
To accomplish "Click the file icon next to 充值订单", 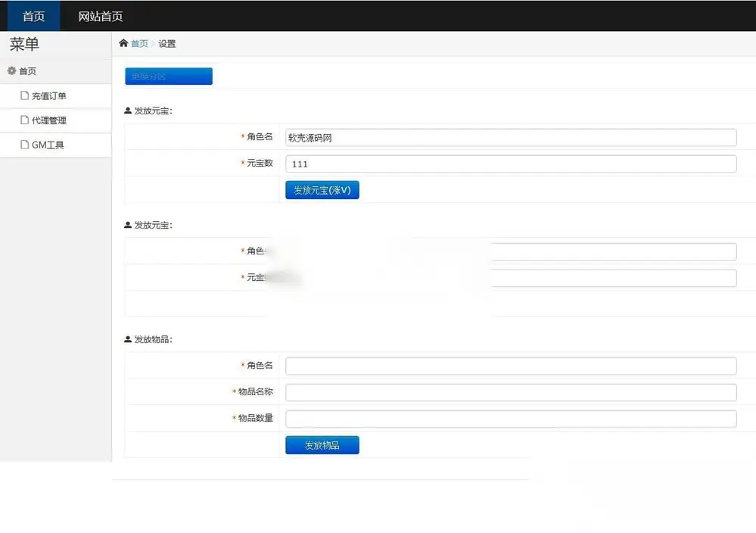I will [x=24, y=95].
